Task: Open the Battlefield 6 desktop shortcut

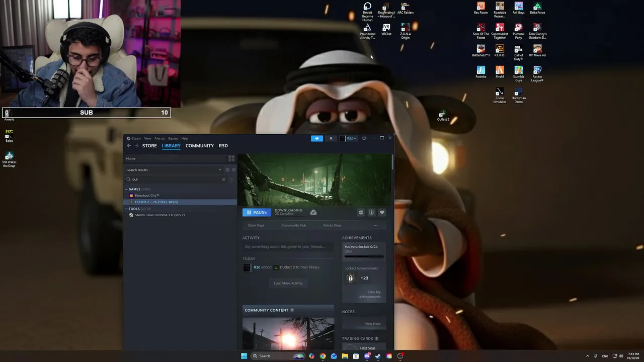Action: (x=481, y=51)
